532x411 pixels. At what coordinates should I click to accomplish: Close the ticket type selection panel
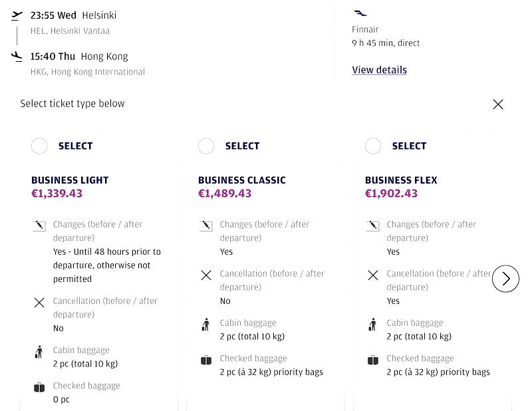click(x=498, y=104)
